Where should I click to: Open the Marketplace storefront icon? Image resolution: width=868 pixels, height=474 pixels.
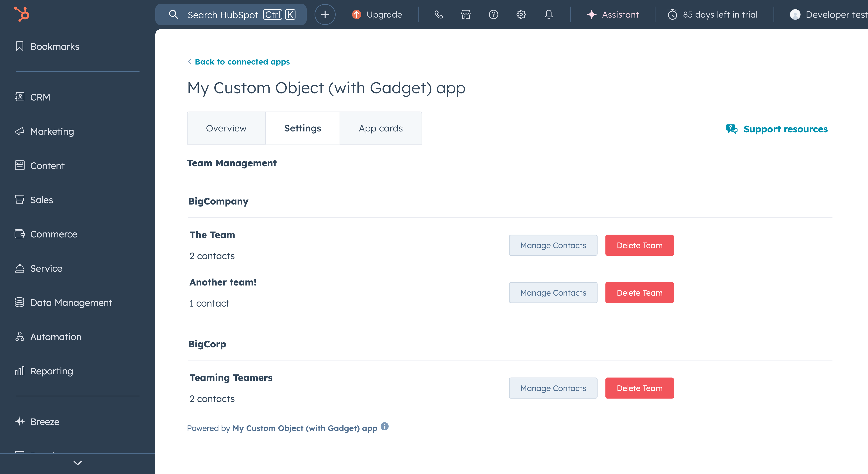[466, 14]
